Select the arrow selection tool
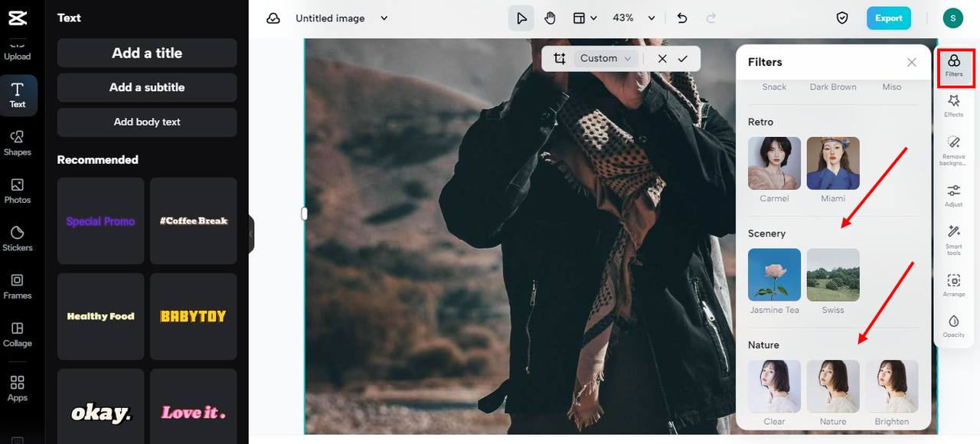Viewport: 980px width, 444px height. [521, 18]
